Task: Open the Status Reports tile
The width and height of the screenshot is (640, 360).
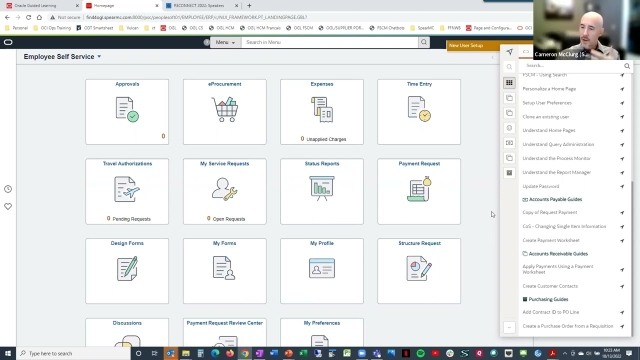Action: pos(322,191)
